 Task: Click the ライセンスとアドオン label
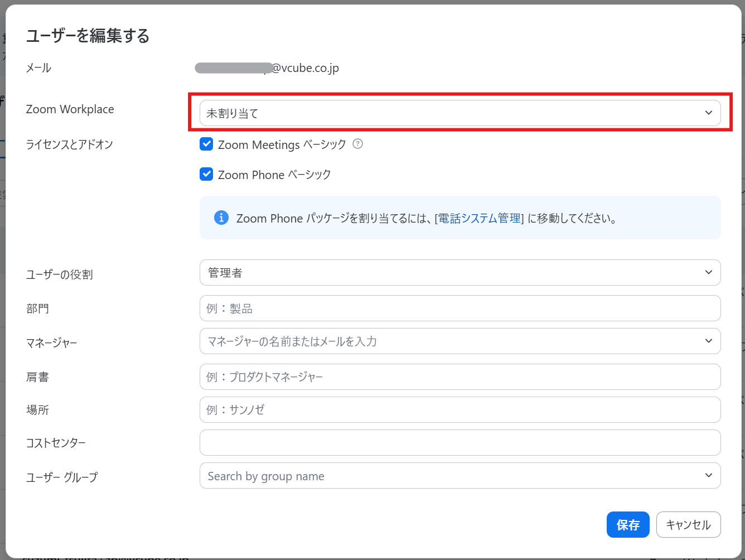point(70,144)
